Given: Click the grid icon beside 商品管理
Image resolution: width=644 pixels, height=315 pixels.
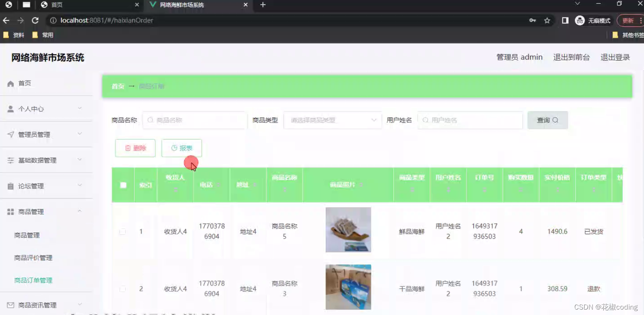Looking at the screenshot, I should click(x=10, y=212).
